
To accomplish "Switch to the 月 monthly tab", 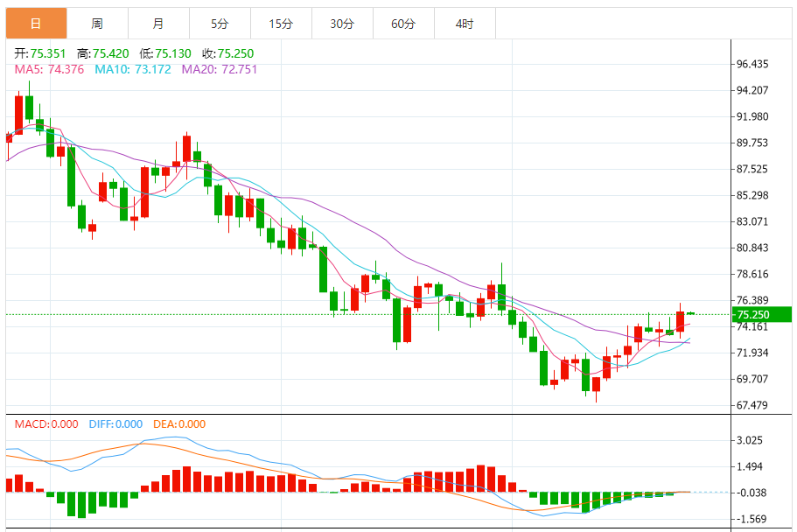I will pos(158,24).
